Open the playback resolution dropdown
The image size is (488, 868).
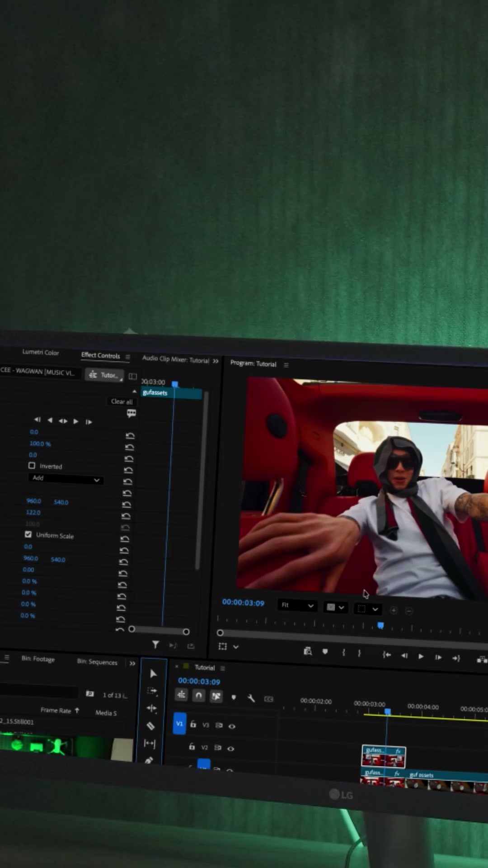(x=335, y=607)
